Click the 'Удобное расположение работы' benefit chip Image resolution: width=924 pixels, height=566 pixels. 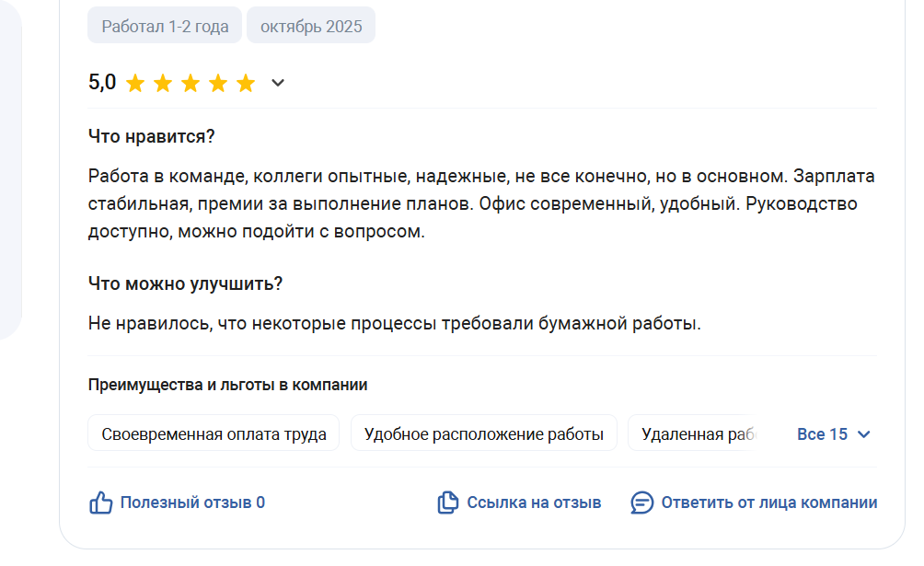(484, 433)
